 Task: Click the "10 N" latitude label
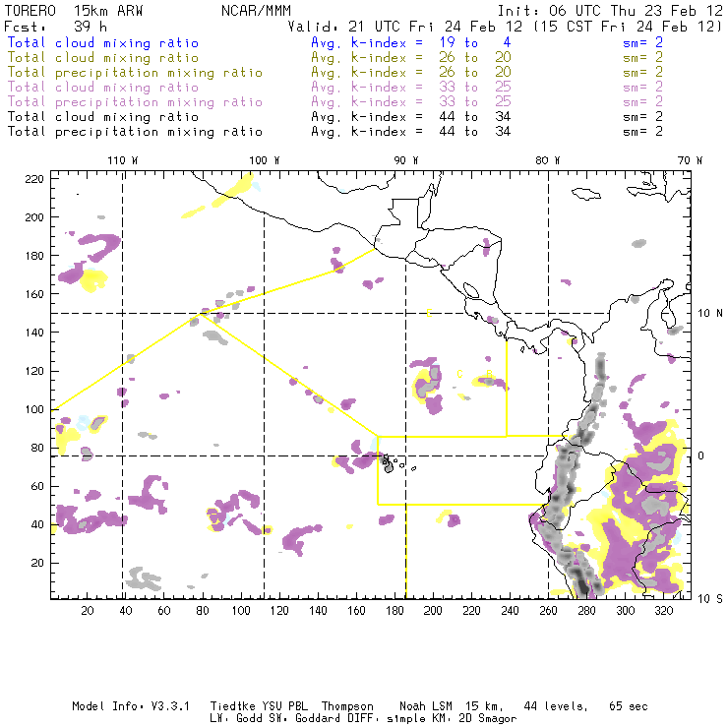coord(710,314)
